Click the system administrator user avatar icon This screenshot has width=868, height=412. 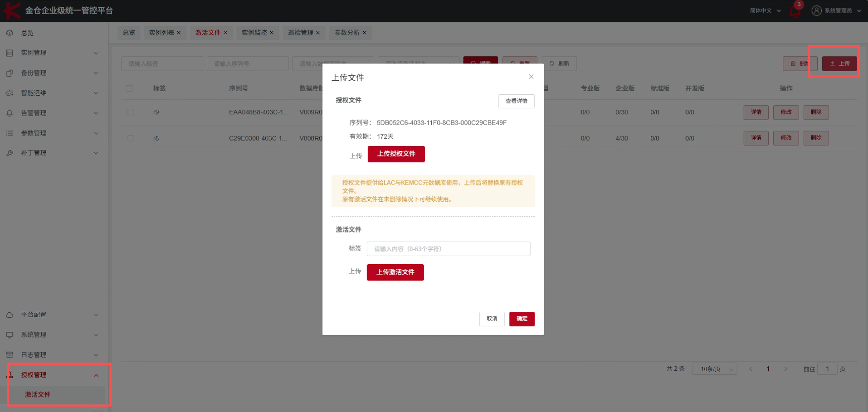click(816, 10)
